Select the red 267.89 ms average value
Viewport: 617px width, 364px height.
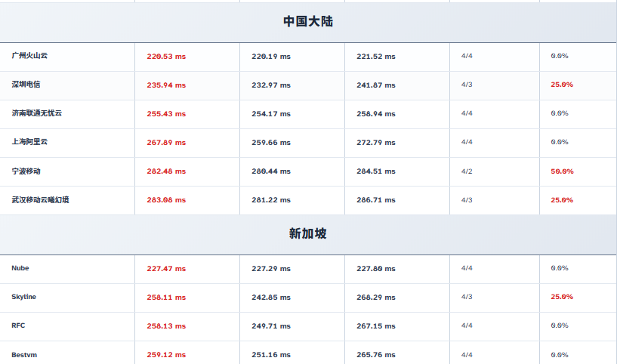pyautogui.click(x=166, y=143)
